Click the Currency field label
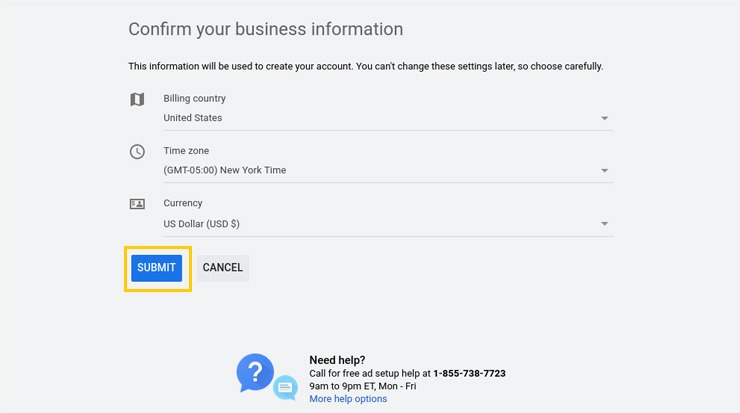 pos(183,203)
